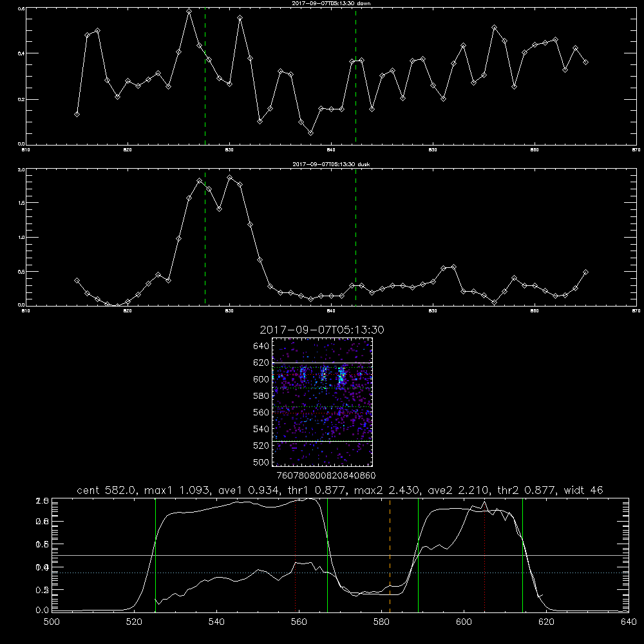
Task: Select the red dotted line near 559
Action: coord(296,554)
